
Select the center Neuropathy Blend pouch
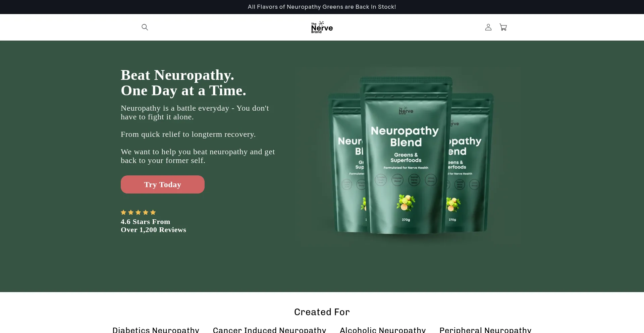406,155
